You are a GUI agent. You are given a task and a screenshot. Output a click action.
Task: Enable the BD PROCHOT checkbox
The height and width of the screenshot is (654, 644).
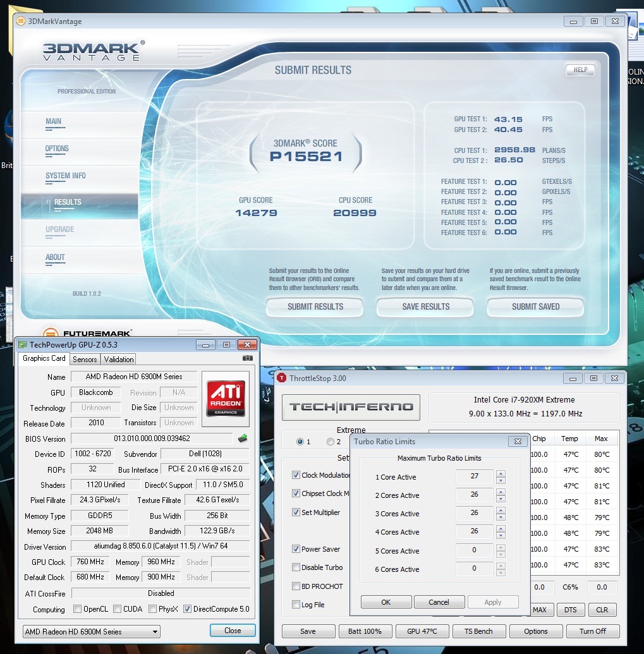tap(296, 586)
